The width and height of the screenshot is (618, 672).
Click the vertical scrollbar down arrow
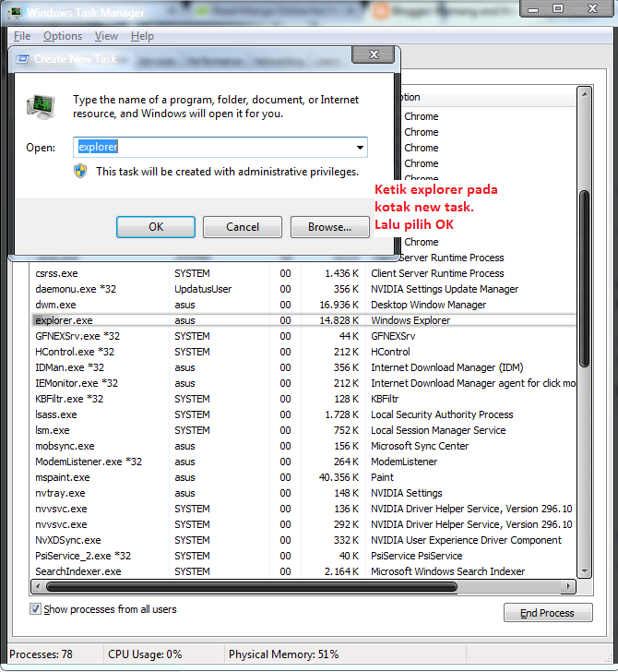coord(585,571)
